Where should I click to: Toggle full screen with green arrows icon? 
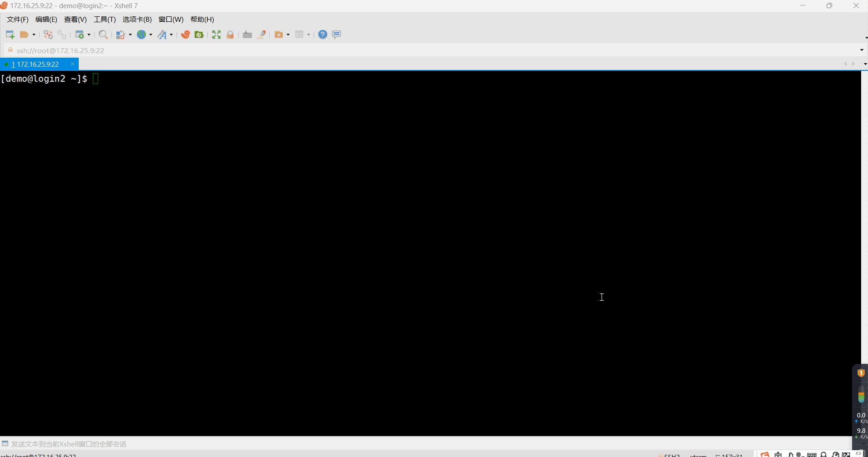coord(216,35)
